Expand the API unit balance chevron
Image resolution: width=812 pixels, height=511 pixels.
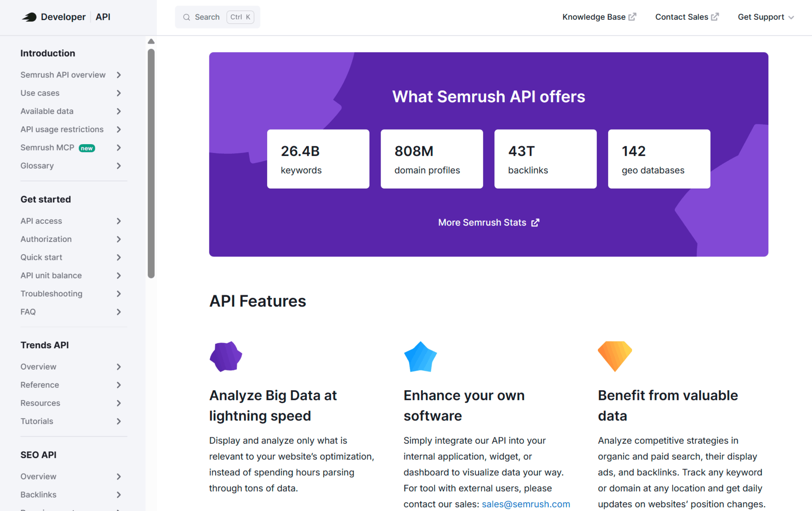point(119,276)
